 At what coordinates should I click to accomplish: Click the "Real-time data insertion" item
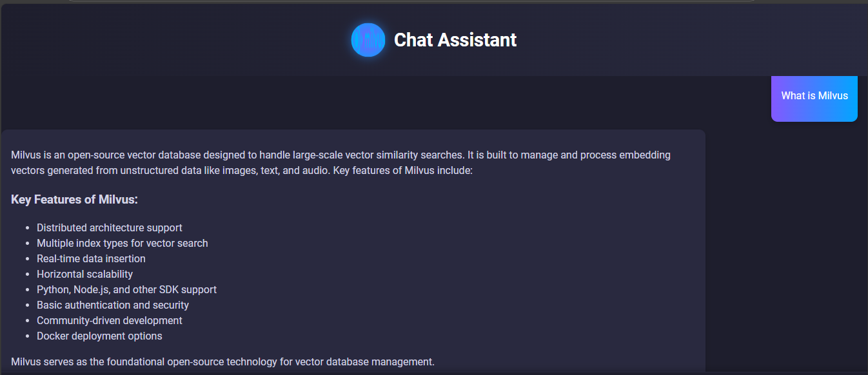tap(91, 259)
